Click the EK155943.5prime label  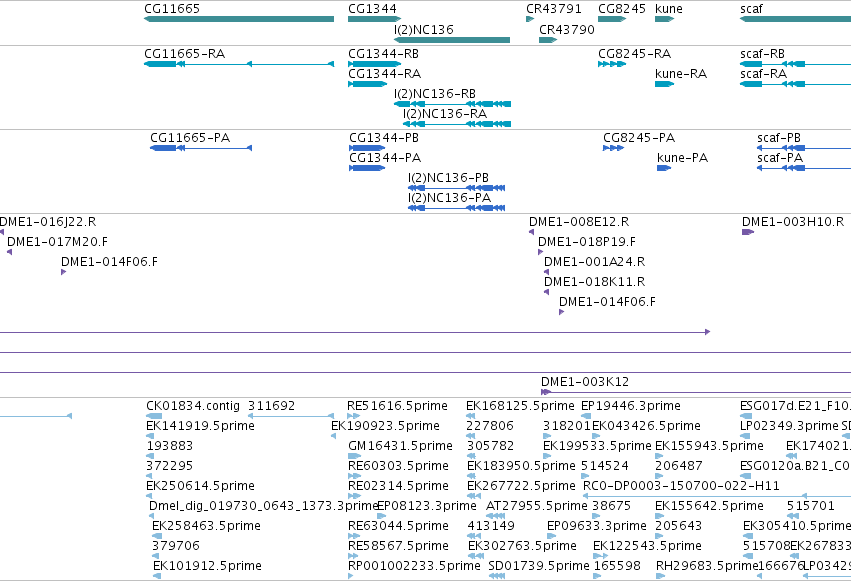709,446
